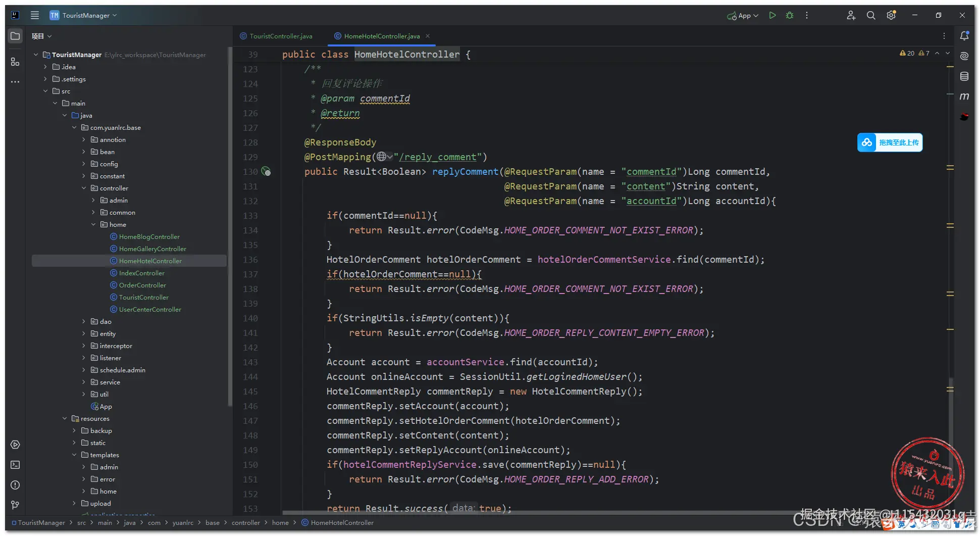980x536 pixels.
Task: Click the sticky HomeHotelController class header
Action: pyautogui.click(x=407, y=54)
